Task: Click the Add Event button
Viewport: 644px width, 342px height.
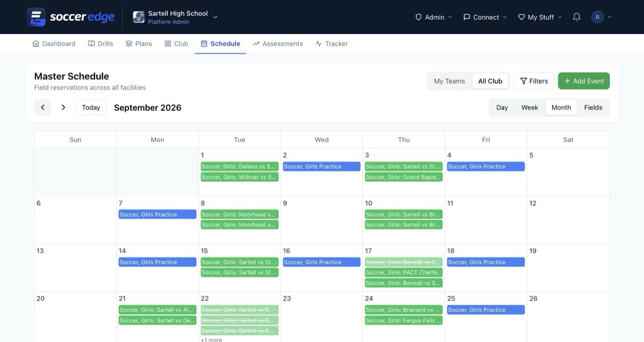Action: [584, 81]
